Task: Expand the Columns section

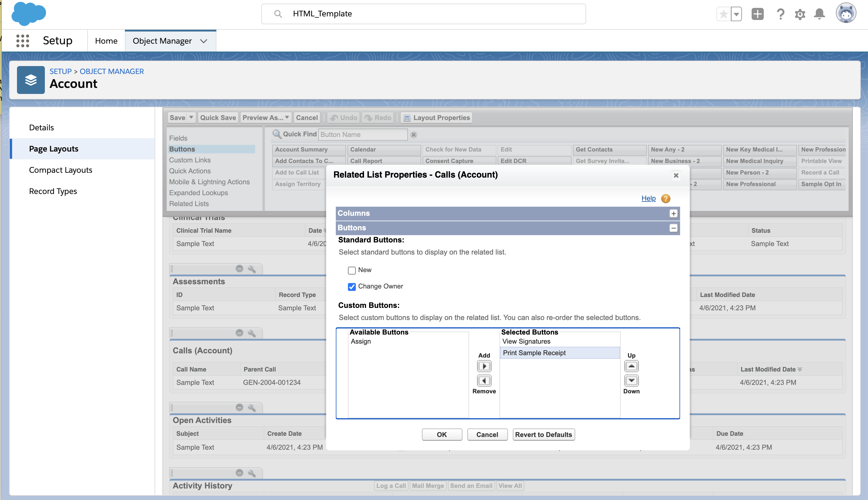Action: click(x=673, y=214)
